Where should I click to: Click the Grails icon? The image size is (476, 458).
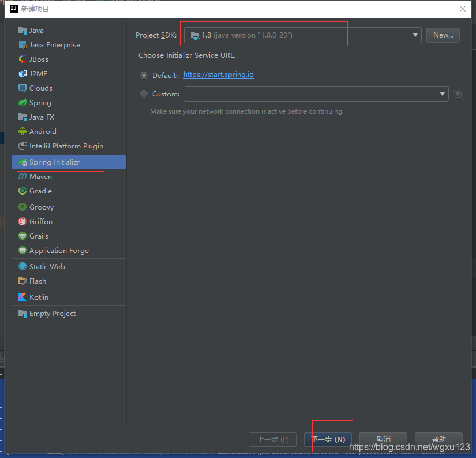(23, 236)
